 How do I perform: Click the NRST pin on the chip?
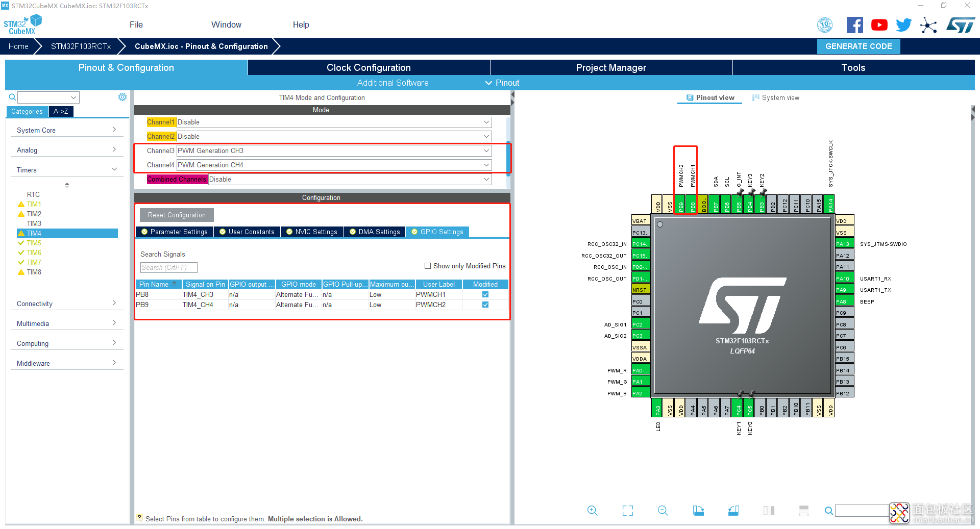click(x=641, y=290)
